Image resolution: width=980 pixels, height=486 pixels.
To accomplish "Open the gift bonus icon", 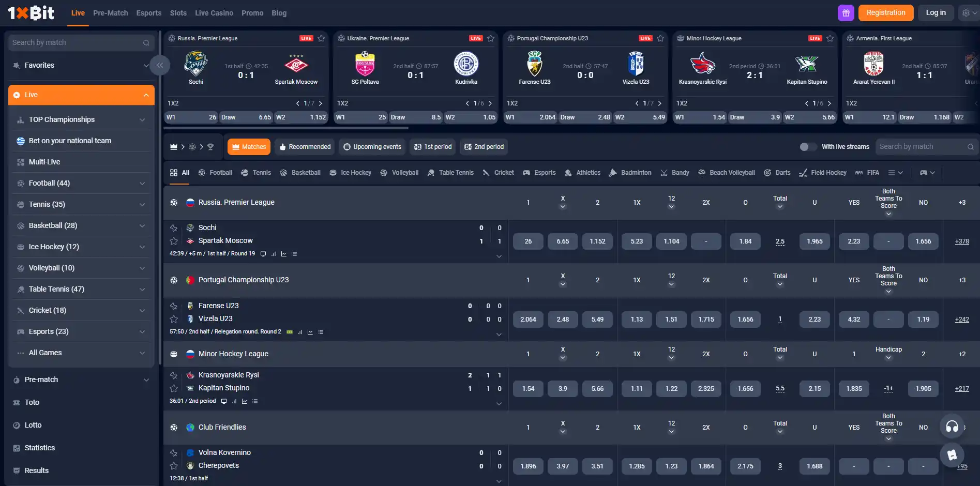I will (x=846, y=13).
